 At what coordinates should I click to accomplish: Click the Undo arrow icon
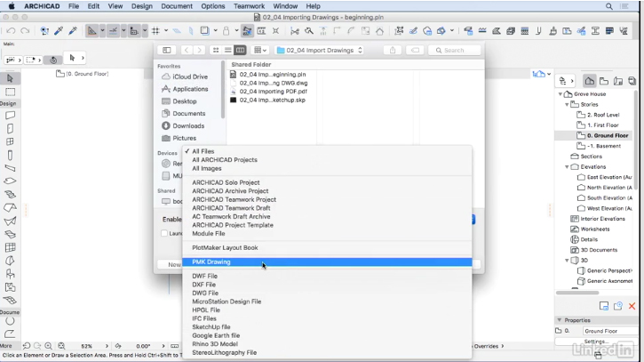coord(11,31)
